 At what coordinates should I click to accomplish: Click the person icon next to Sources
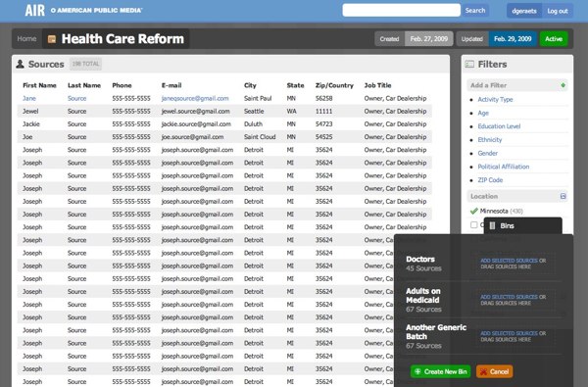pos(20,64)
